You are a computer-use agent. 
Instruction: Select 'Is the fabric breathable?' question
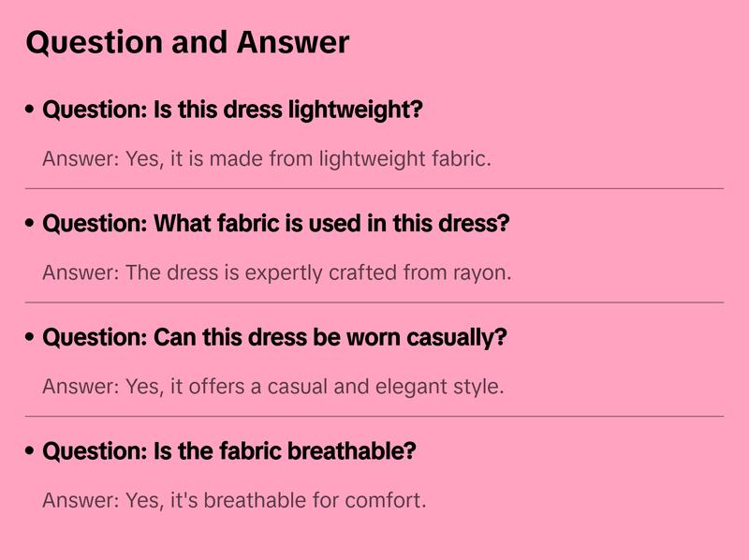[229, 451]
